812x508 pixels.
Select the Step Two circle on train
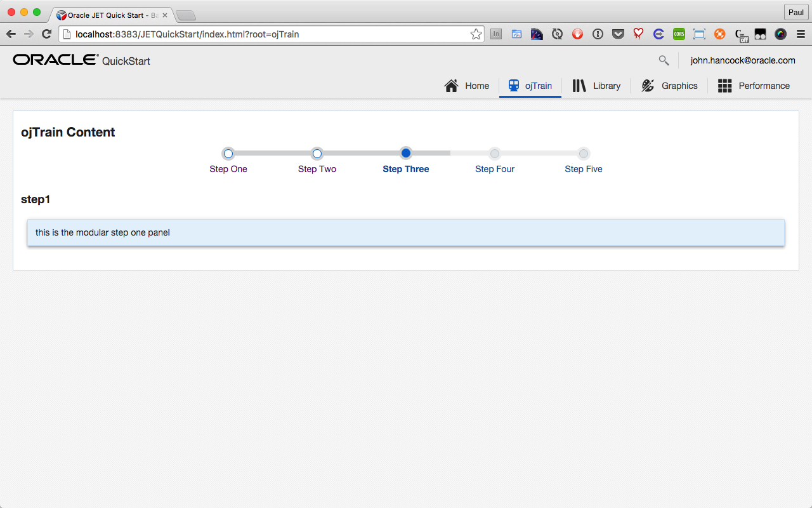pos(317,153)
